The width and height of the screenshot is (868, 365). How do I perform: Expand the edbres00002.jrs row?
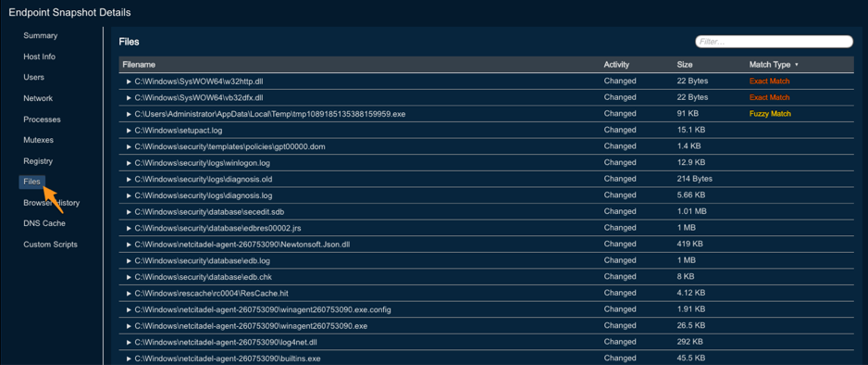(x=129, y=228)
